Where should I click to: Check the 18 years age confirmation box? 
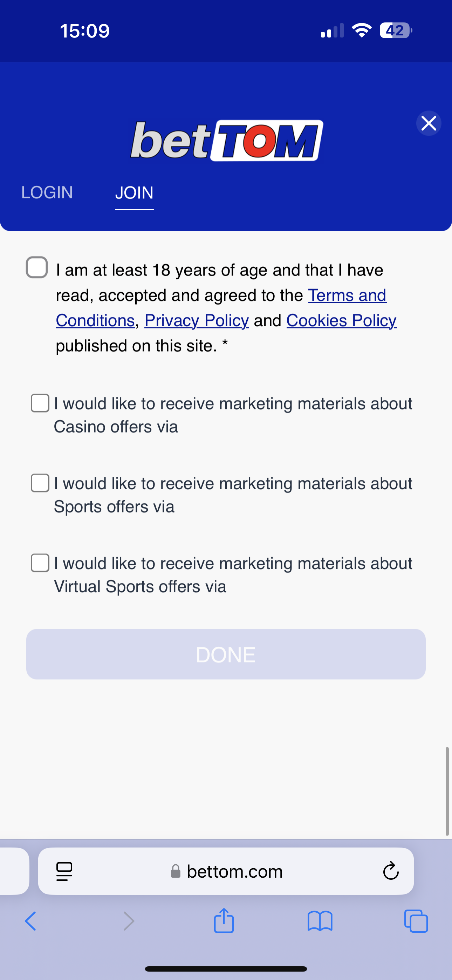pyautogui.click(x=37, y=267)
